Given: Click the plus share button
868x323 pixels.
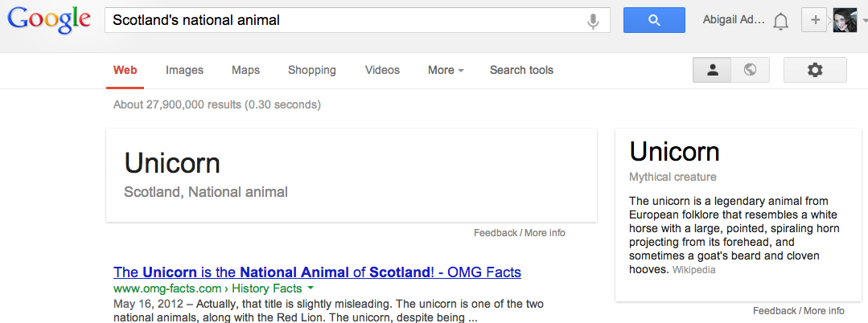Looking at the screenshot, I should click(815, 20).
